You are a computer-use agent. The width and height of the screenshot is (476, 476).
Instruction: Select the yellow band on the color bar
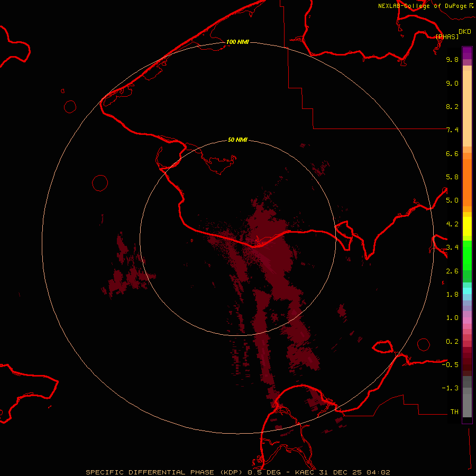tap(467, 226)
